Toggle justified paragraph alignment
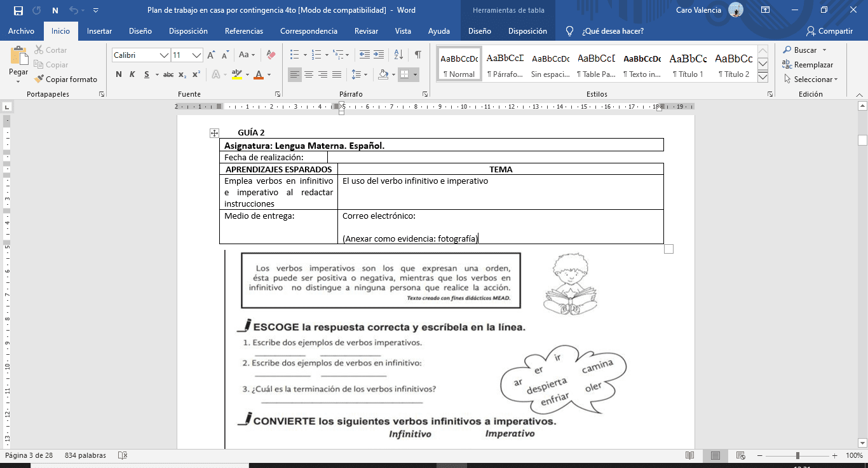This screenshot has width=868, height=468. [x=337, y=75]
